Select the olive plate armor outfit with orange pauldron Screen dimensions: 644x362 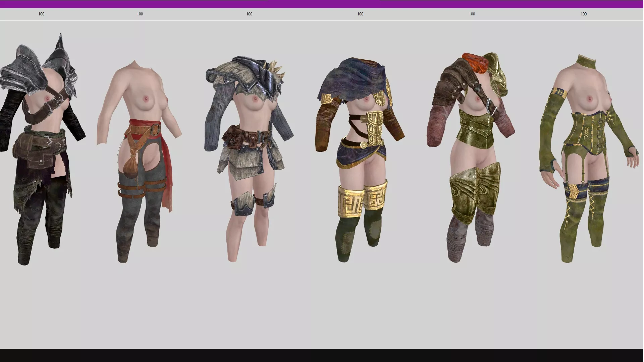click(471, 158)
